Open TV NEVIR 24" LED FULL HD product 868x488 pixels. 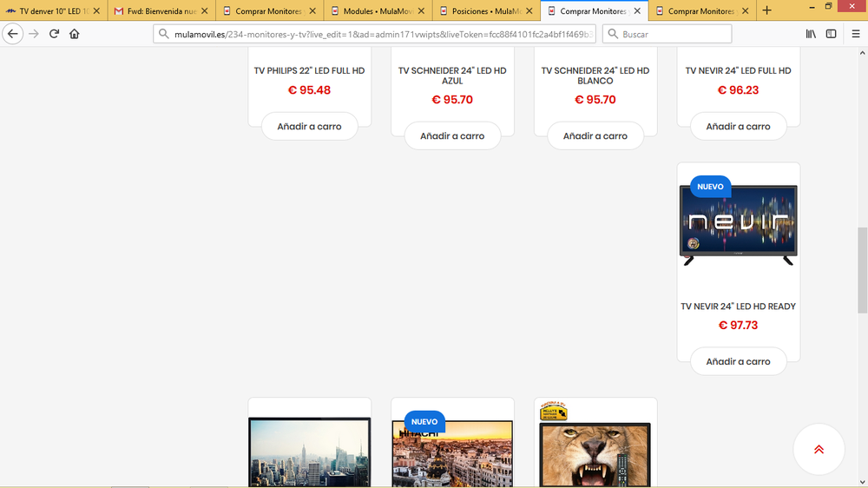(x=738, y=70)
